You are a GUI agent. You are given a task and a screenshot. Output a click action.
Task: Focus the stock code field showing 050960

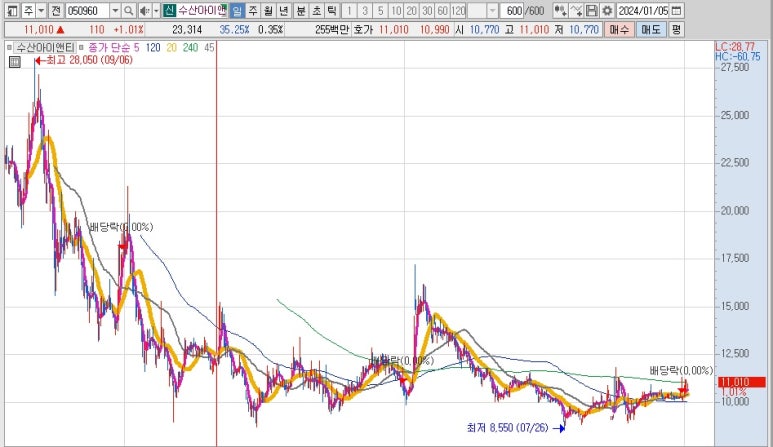click(87, 10)
